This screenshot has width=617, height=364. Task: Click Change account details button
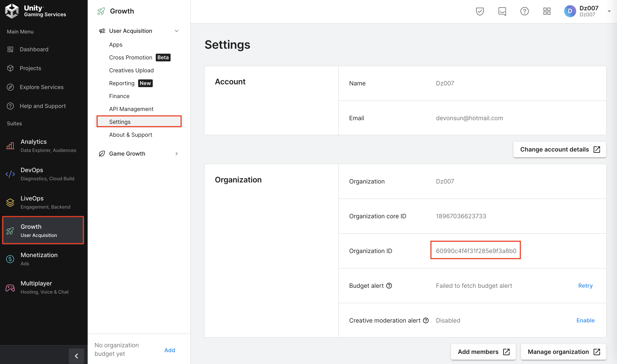[x=560, y=149]
